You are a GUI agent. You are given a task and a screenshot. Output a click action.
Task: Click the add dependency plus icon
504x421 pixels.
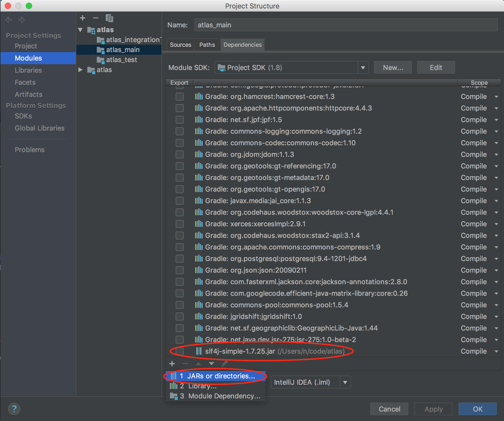[x=172, y=364]
